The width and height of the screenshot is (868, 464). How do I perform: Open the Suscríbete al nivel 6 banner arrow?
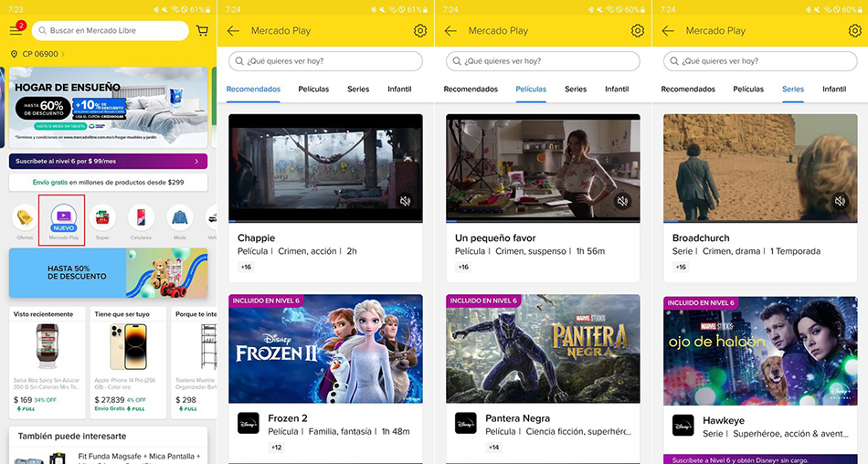[196, 161]
